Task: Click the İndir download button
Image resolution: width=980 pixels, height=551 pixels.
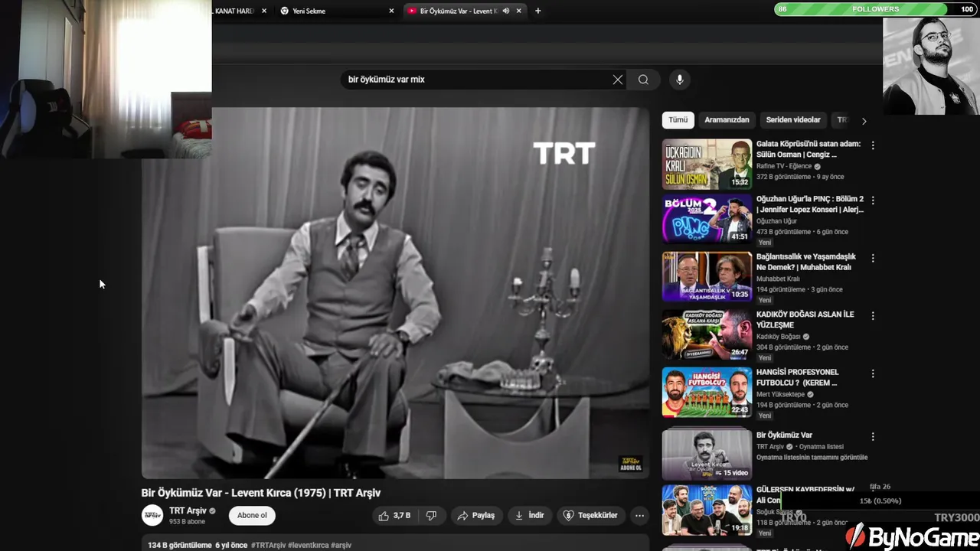Action: [x=529, y=516]
